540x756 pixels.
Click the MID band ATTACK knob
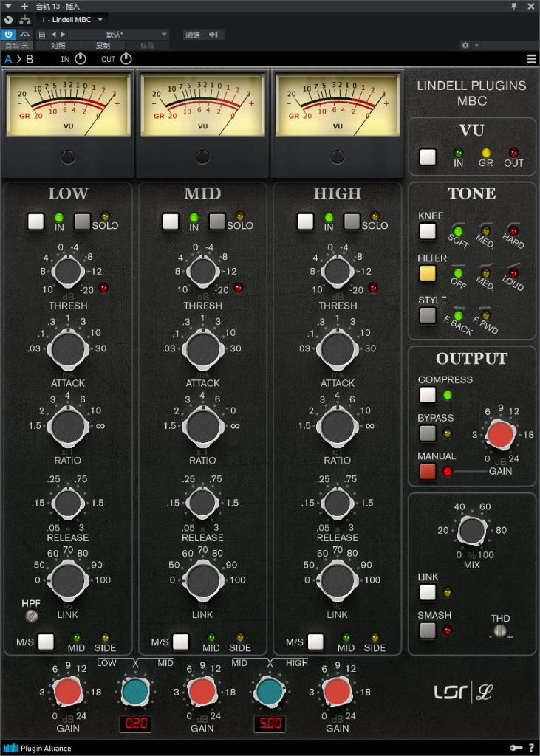coord(202,349)
